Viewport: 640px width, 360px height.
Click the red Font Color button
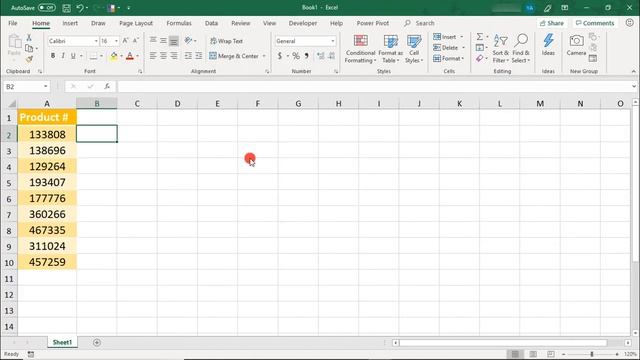(130, 56)
